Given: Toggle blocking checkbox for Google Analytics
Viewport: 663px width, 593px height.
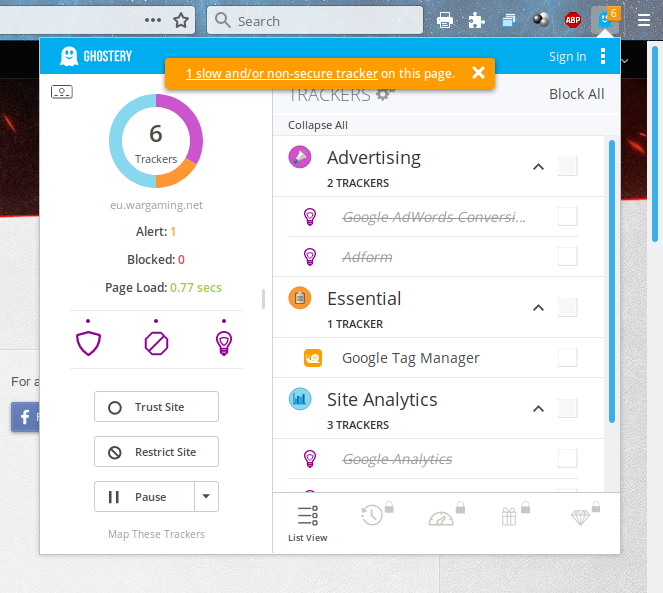Looking at the screenshot, I should 567,458.
